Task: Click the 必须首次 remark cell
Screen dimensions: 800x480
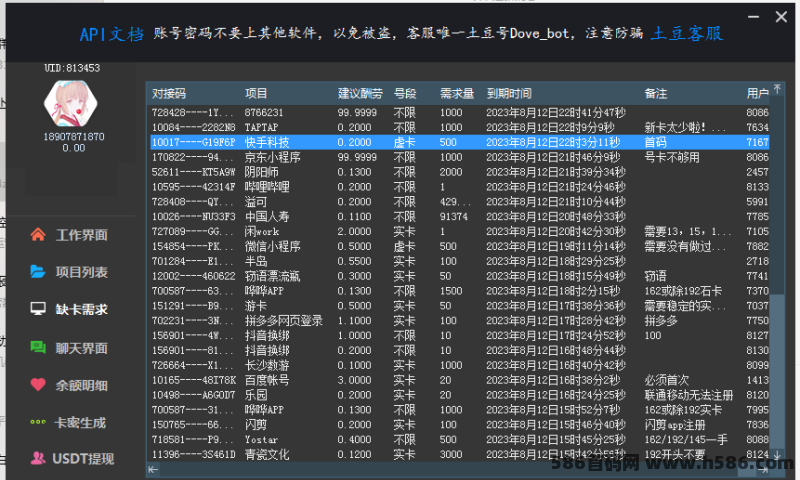Action: tap(666, 380)
